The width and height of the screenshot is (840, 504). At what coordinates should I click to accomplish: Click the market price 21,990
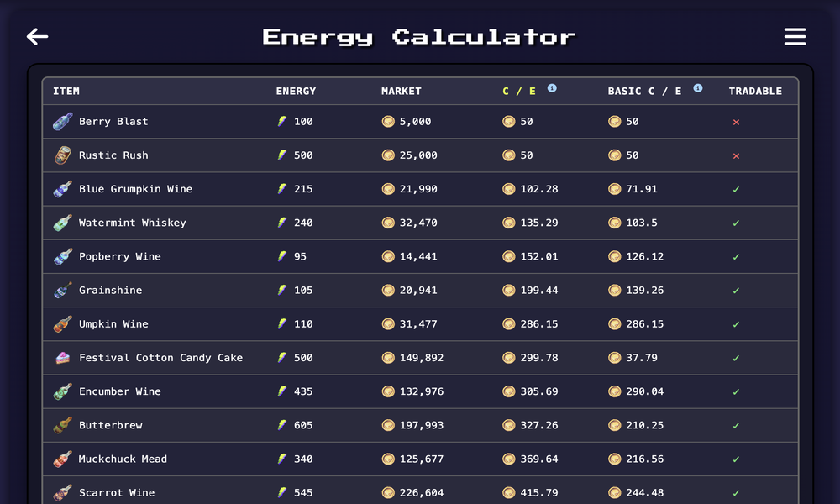tap(418, 189)
